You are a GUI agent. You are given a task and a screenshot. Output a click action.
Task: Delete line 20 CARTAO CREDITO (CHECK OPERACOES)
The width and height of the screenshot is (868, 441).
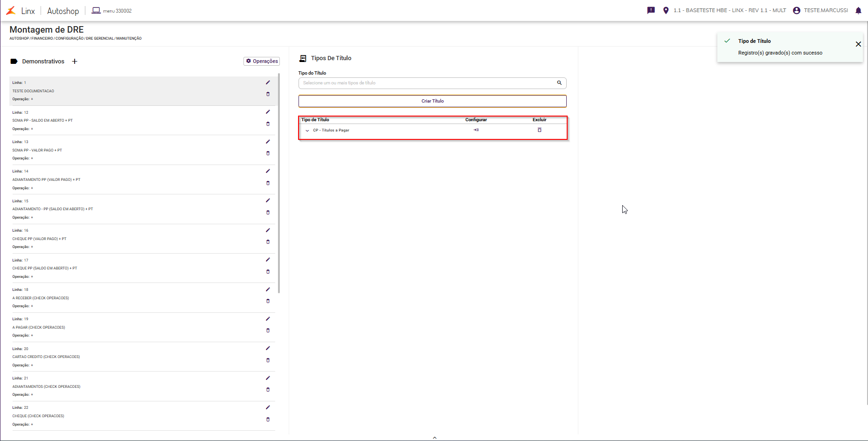point(268,360)
